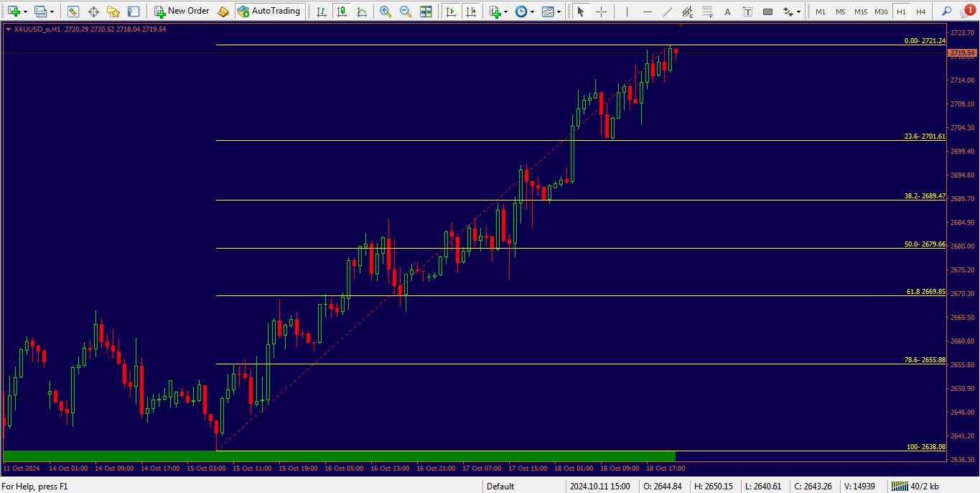
Task: Open the New Chart symbol dropdown
Action: coord(24,11)
